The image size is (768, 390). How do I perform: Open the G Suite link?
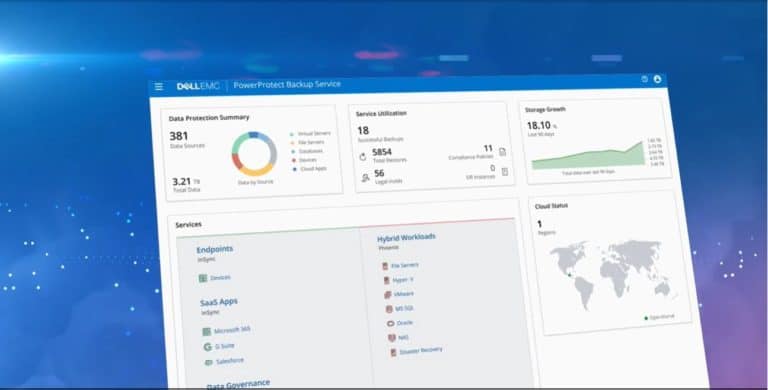(224, 346)
